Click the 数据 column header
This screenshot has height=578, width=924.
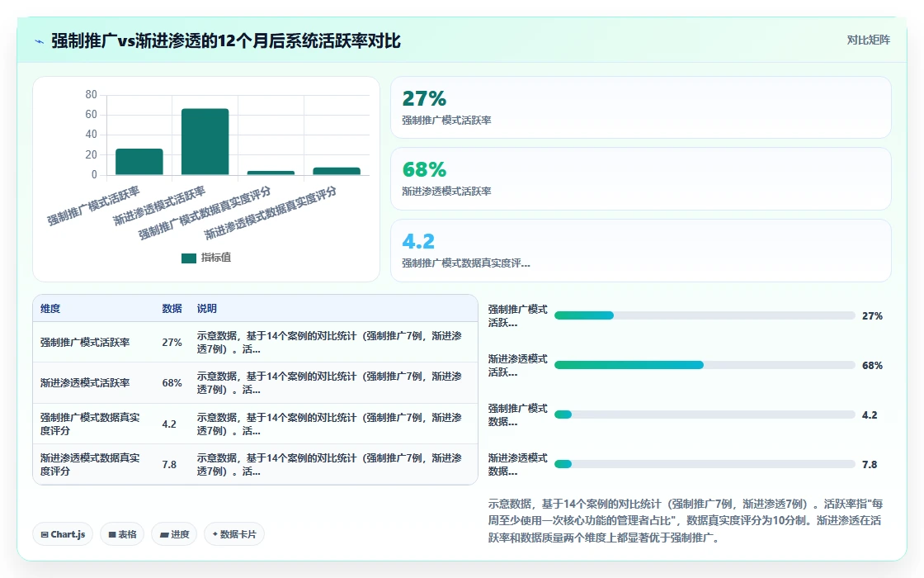tap(172, 309)
